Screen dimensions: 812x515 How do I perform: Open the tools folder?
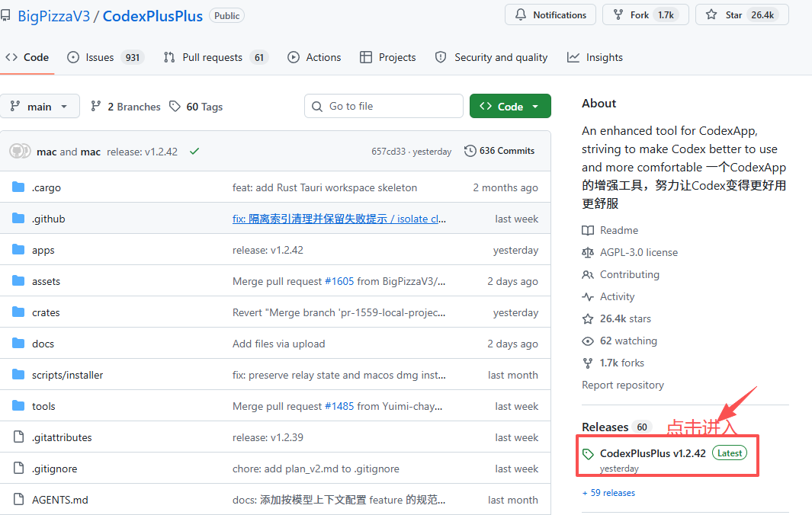coord(43,406)
